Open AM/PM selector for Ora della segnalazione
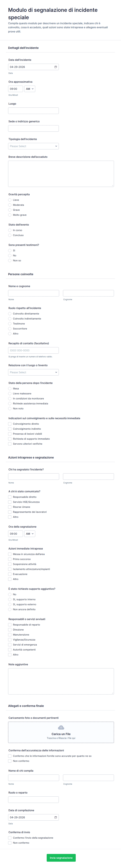 (x=30, y=534)
